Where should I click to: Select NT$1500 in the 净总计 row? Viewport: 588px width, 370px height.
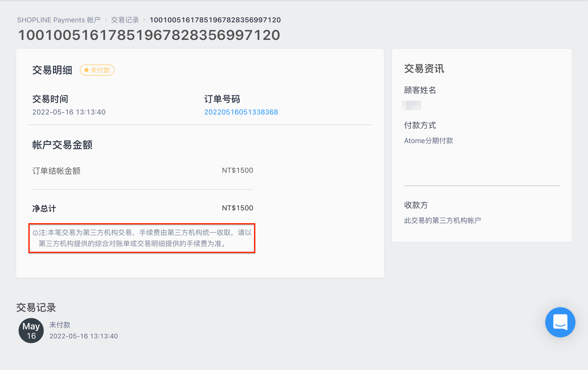[237, 208]
